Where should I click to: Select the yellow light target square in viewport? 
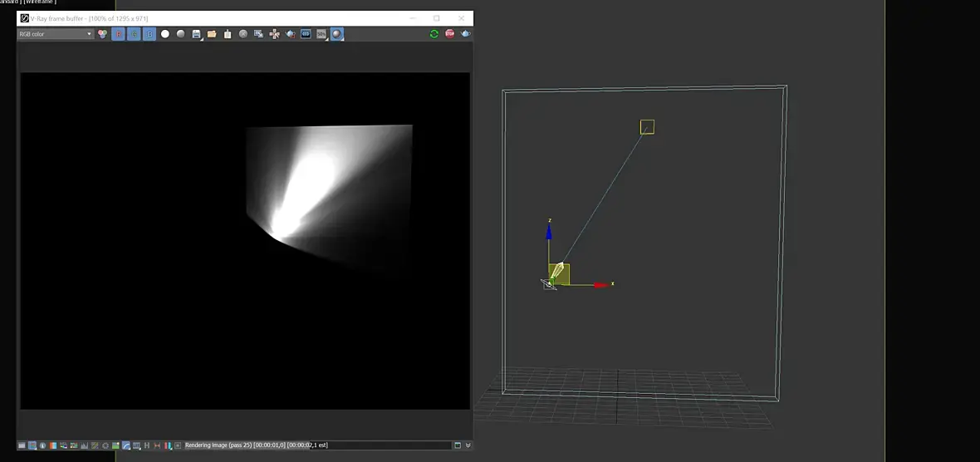pyautogui.click(x=647, y=127)
